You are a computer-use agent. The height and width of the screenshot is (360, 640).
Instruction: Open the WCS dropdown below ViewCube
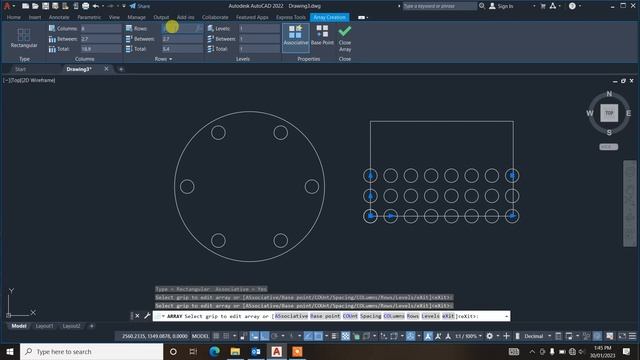pos(609,147)
